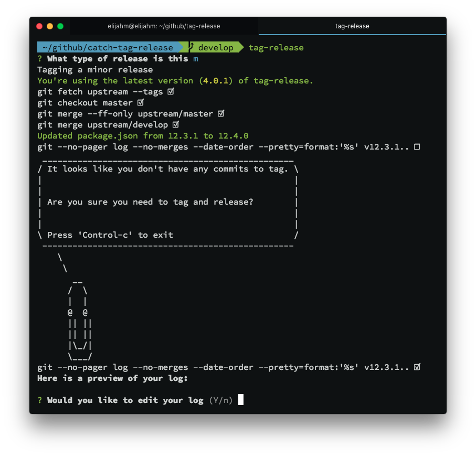The width and height of the screenshot is (476, 456).
Task: Click checkmark after git fetch upstream --tags
Action: 171,92
